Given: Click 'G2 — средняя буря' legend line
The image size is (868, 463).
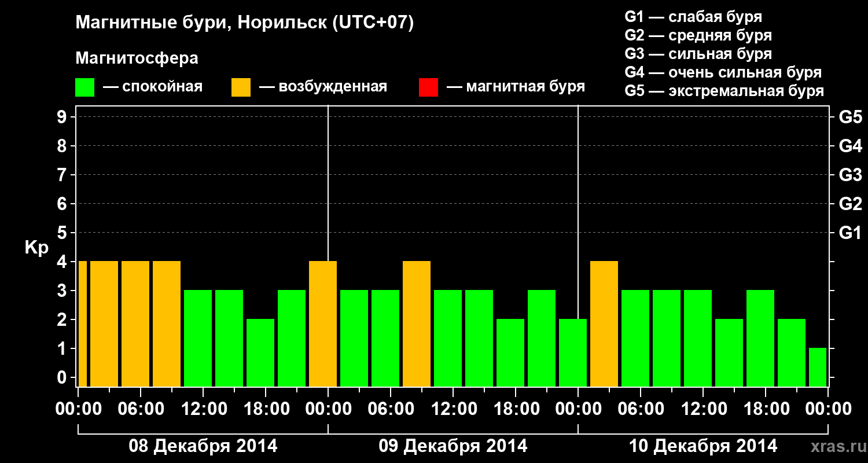Looking at the screenshot, I should [x=698, y=35].
